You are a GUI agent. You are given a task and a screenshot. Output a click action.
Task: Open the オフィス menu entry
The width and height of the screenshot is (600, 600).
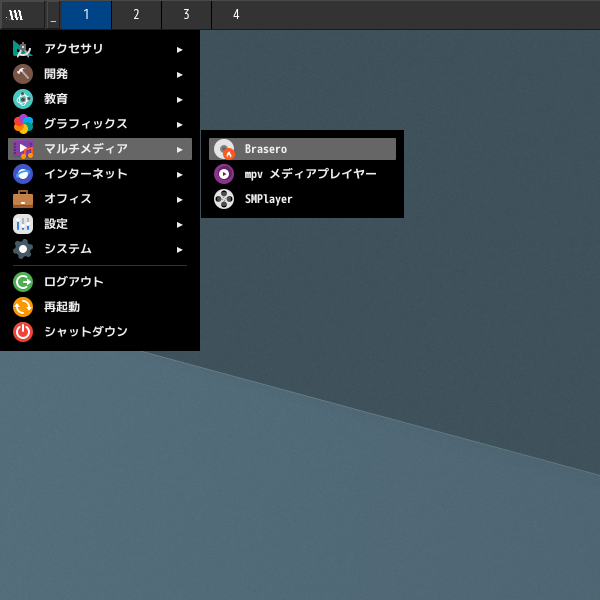click(100, 199)
